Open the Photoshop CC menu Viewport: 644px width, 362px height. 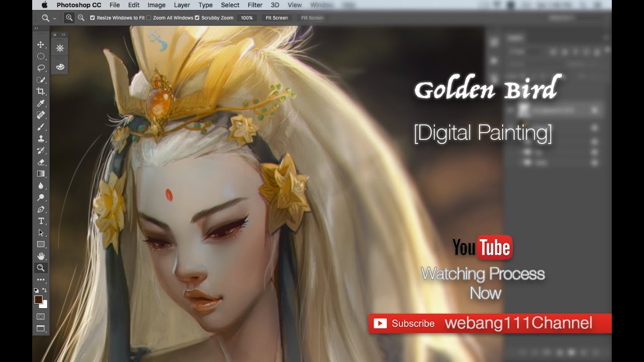[78, 5]
